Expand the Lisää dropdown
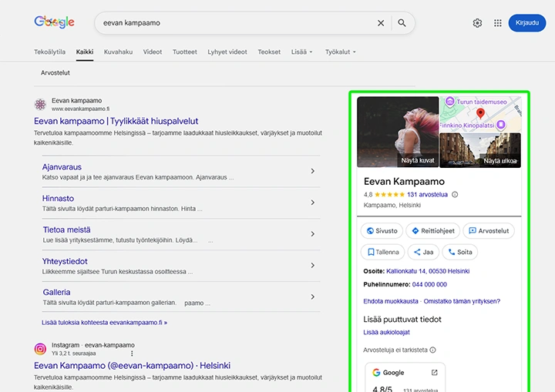This screenshot has height=392, width=555. click(302, 52)
